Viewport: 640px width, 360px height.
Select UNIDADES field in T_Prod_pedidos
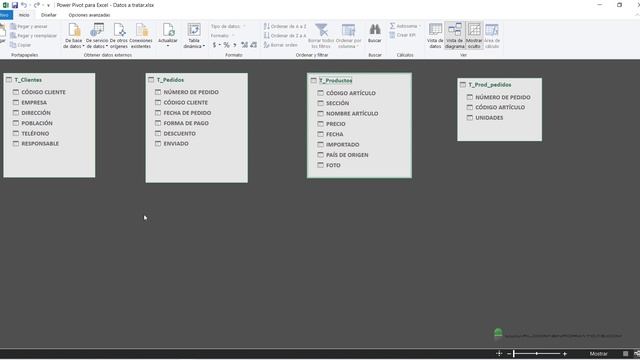point(489,118)
